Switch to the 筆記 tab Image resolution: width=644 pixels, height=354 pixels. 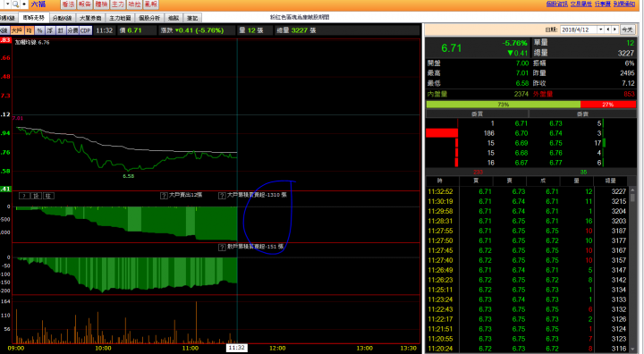[x=192, y=18]
